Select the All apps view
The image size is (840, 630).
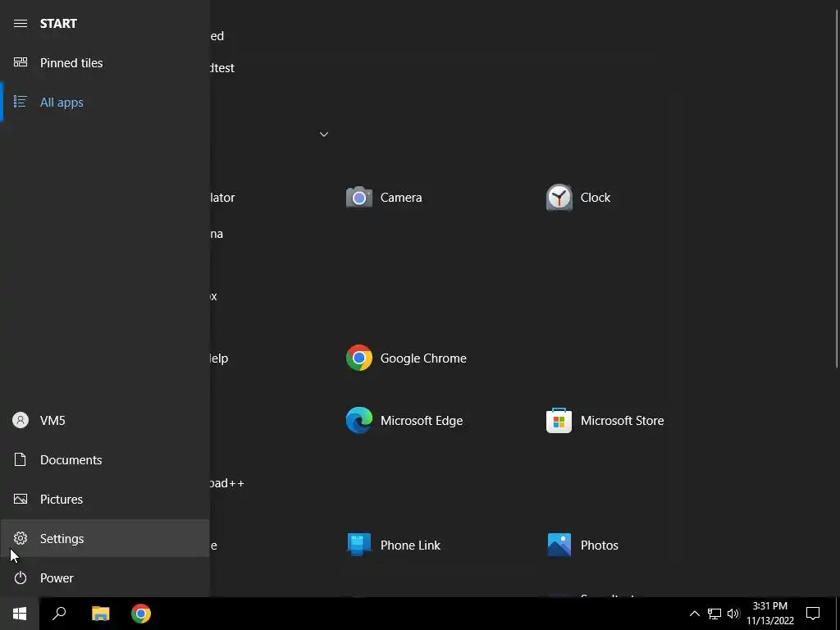(x=105, y=102)
